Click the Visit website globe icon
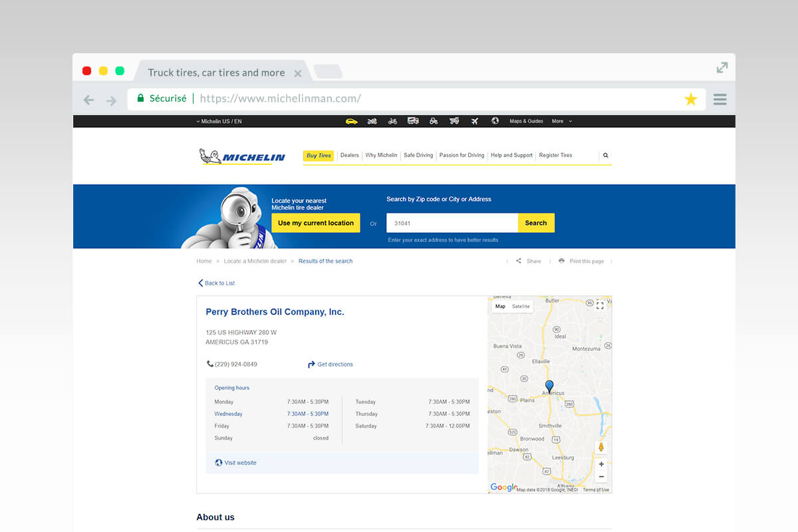Image resolution: width=798 pixels, height=532 pixels. click(219, 463)
